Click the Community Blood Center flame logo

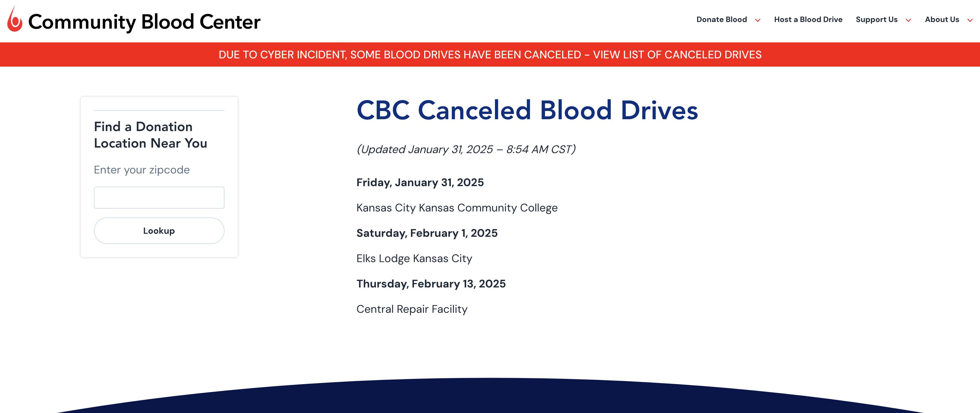[x=14, y=21]
